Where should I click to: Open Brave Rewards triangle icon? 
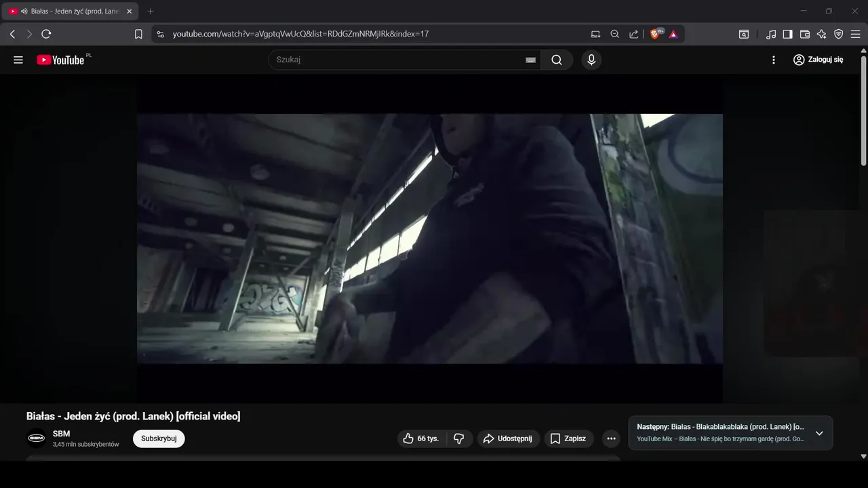tap(673, 34)
